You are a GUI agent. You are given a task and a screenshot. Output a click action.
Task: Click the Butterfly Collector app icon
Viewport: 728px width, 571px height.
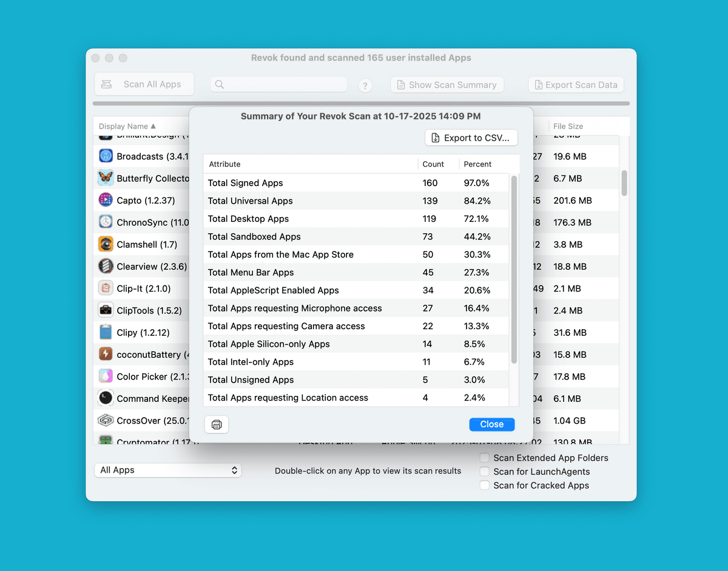tap(106, 178)
